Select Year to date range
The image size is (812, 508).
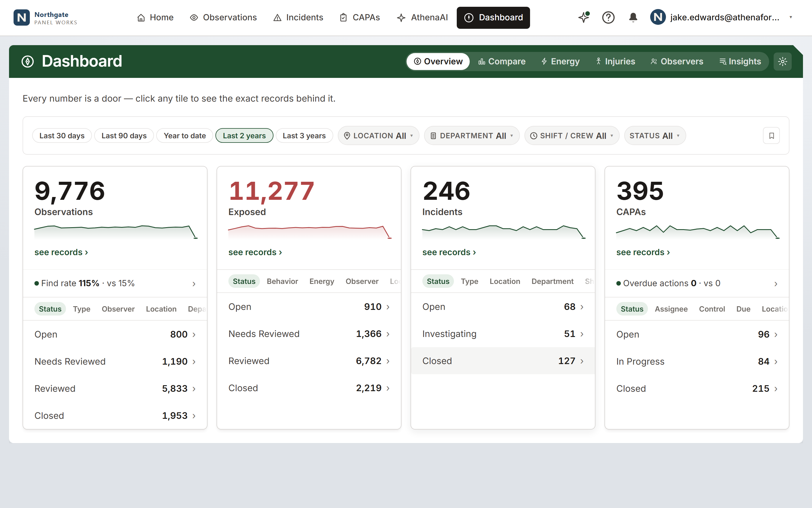(x=185, y=136)
